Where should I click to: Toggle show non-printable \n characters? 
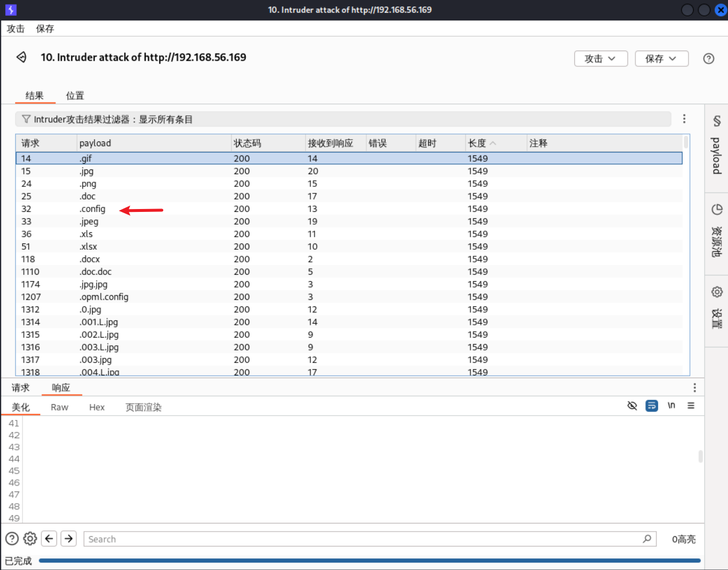[672, 406]
